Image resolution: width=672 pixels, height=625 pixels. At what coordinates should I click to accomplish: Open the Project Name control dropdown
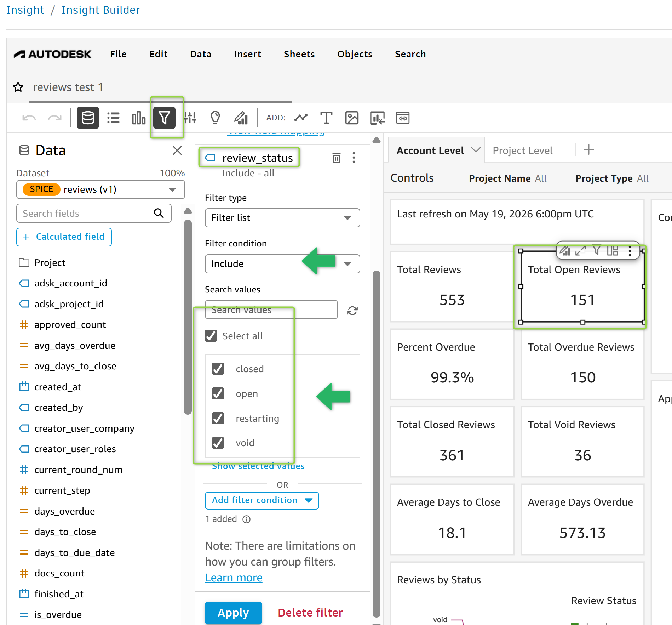[507, 178]
